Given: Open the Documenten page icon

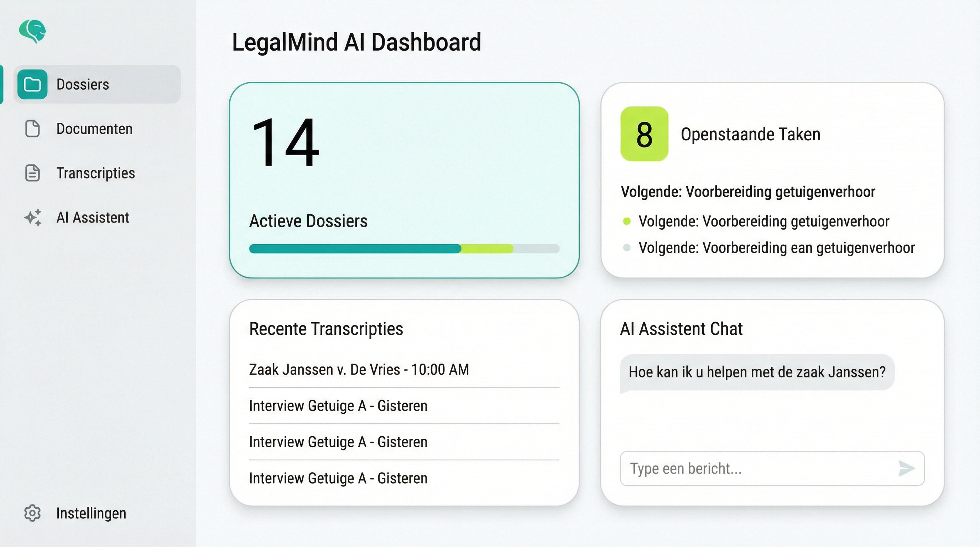Looking at the screenshot, I should [33, 129].
